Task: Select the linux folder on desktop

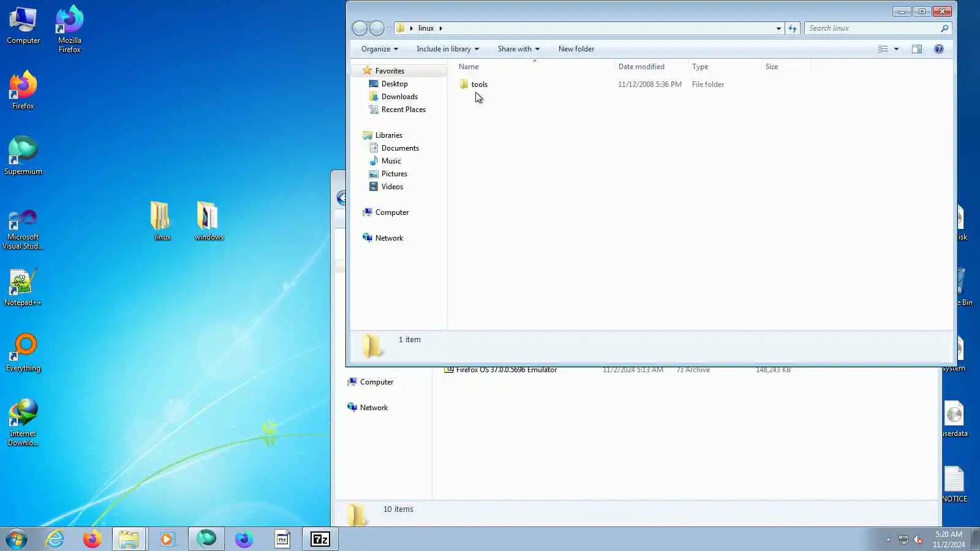Action: click(x=162, y=221)
